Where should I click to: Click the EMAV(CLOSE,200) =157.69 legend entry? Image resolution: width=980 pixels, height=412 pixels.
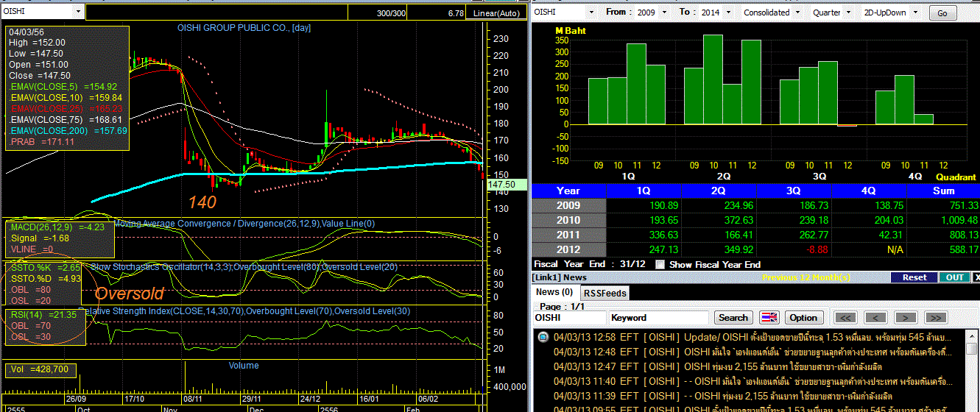(x=68, y=130)
